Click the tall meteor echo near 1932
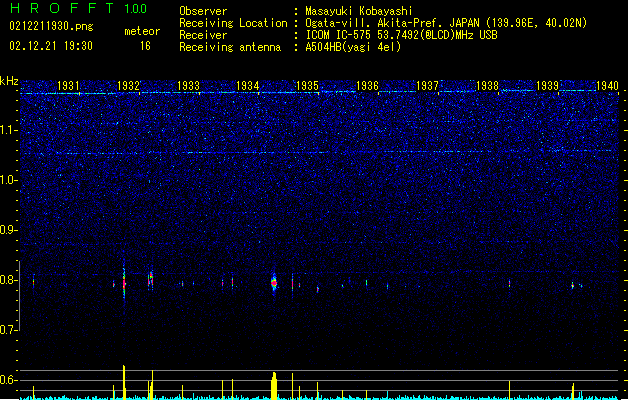Image resolution: width=629 pixels, height=400 pixels. (124, 283)
